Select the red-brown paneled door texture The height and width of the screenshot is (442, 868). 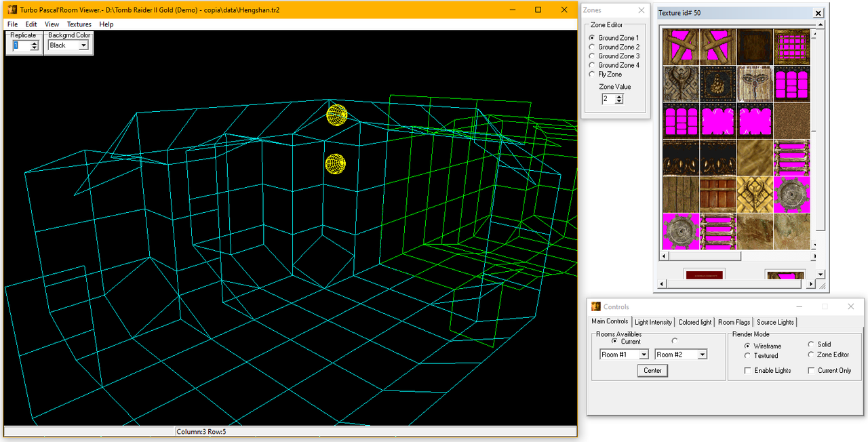[718, 194]
